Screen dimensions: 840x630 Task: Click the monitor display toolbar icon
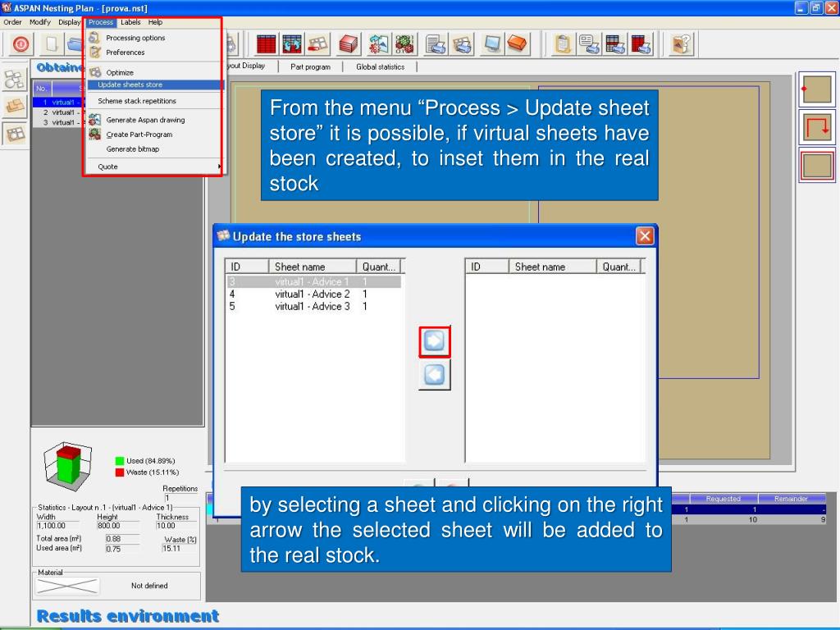coord(492,44)
